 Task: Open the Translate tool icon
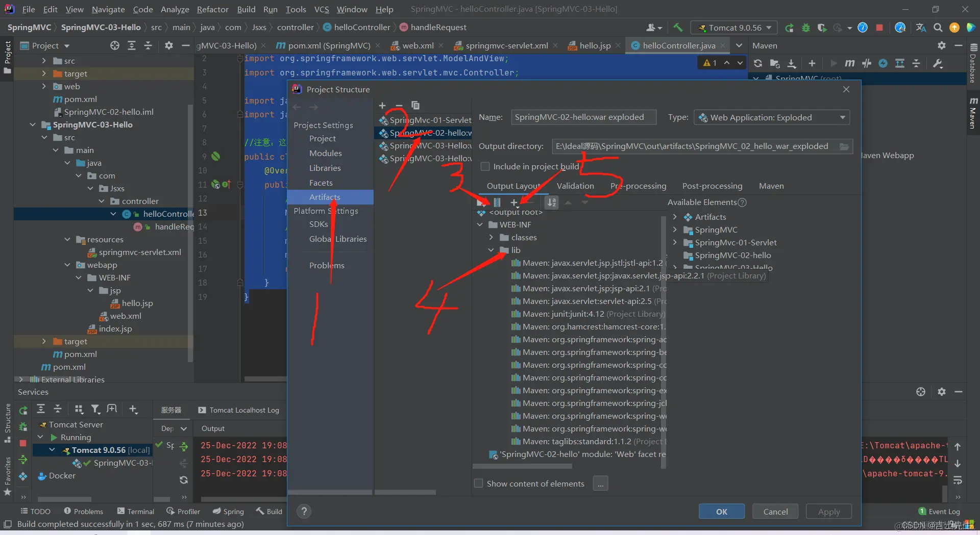(x=921, y=28)
